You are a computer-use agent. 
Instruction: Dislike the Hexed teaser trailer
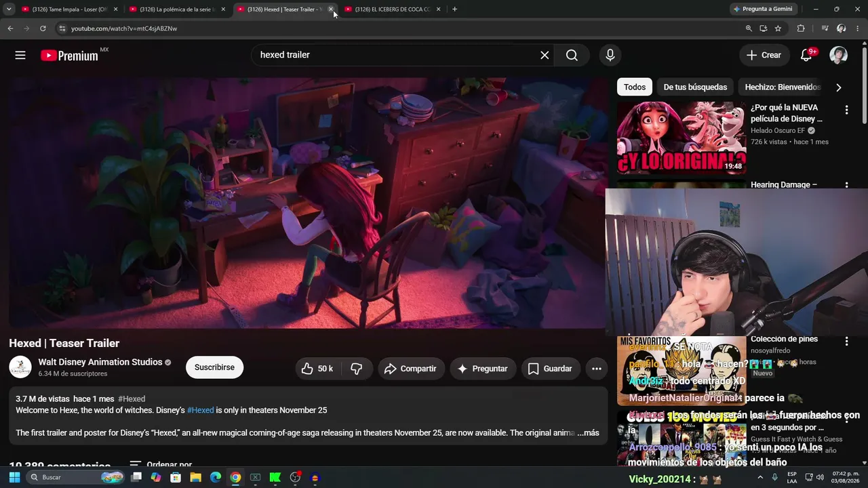pos(357,369)
